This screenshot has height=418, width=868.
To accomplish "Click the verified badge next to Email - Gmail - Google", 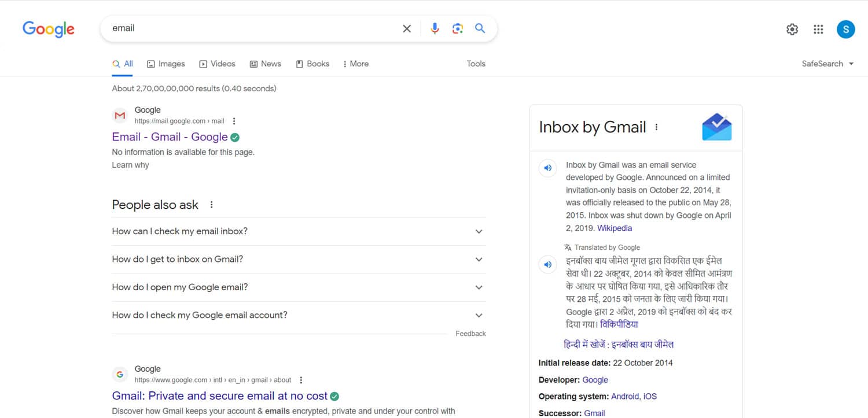I will (x=235, y=138).
